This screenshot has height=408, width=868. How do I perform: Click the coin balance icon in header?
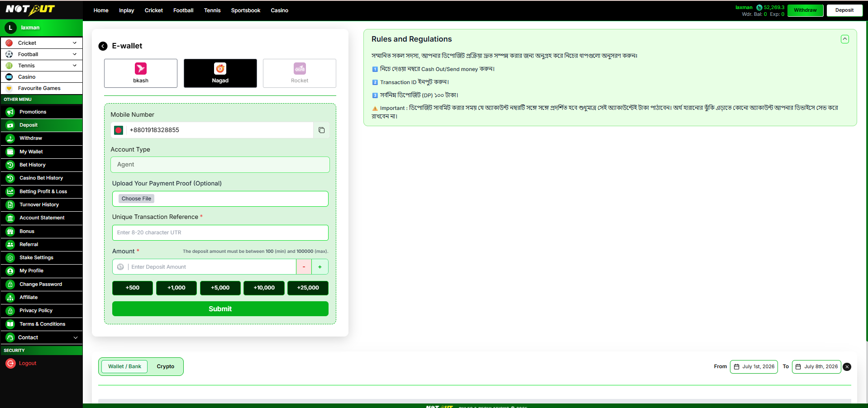coord(759,8)
